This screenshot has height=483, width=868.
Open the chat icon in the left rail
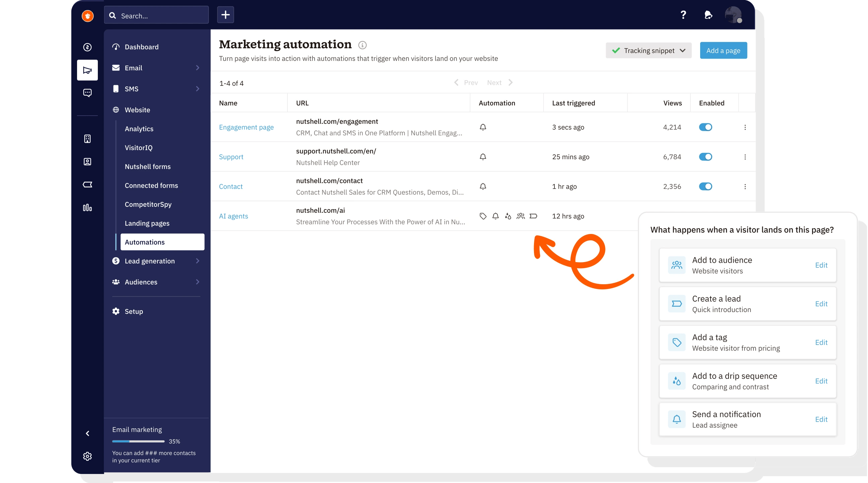(87, 93)
